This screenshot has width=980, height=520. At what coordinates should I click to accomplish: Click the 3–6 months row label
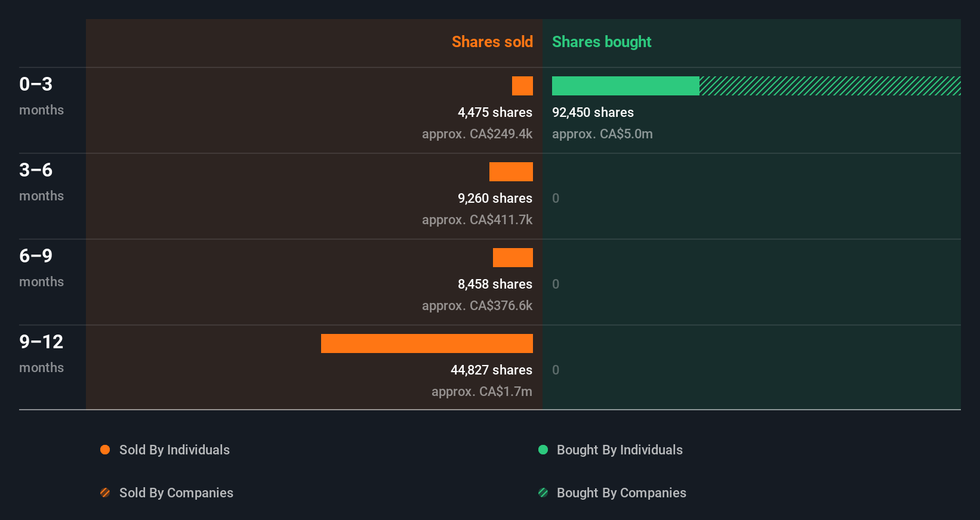click(41, 181)
